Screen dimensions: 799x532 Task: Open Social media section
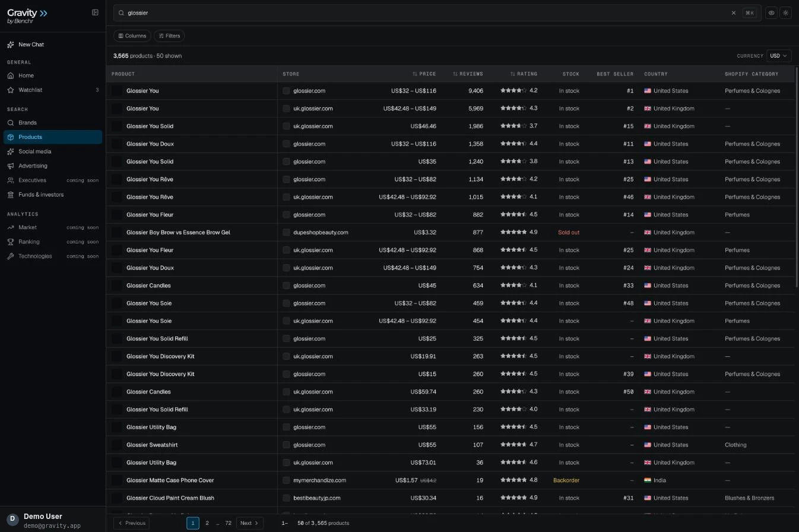[x=53, y=151]
